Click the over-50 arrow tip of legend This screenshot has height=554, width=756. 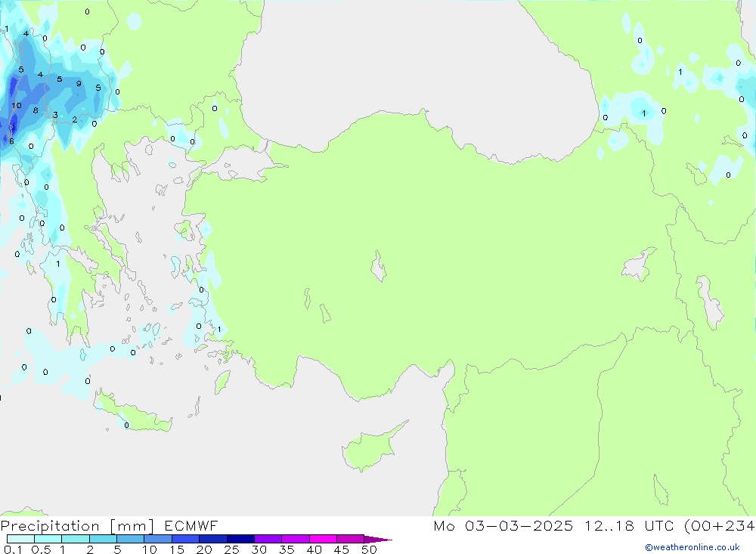(x=378, y=539)
